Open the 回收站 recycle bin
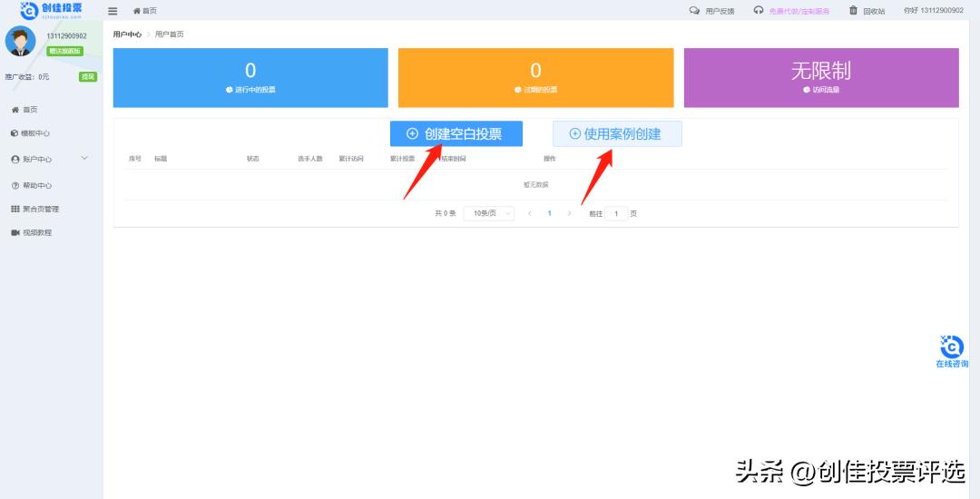 click(x=867, y=11)
